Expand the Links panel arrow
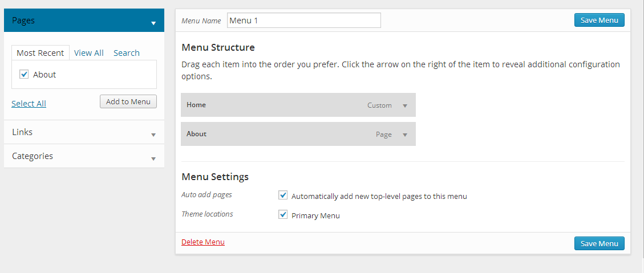Viewport: 644px width, 273px height. point(153,135)
